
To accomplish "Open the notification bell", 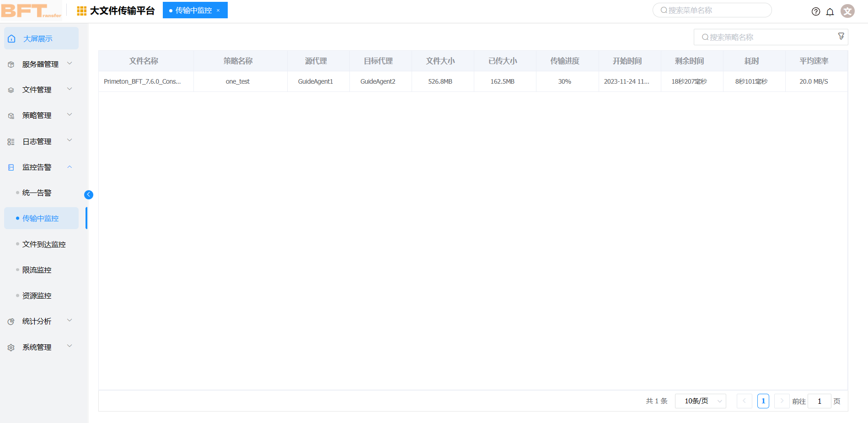I will (x=830, y=11).
